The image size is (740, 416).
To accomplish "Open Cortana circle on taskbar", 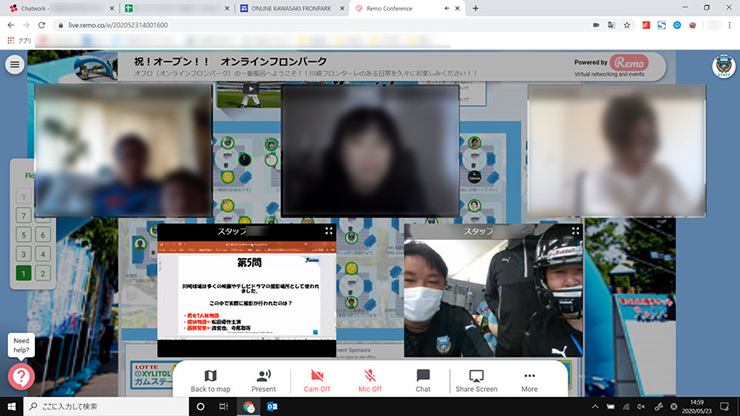I will [x=201, y=407].
